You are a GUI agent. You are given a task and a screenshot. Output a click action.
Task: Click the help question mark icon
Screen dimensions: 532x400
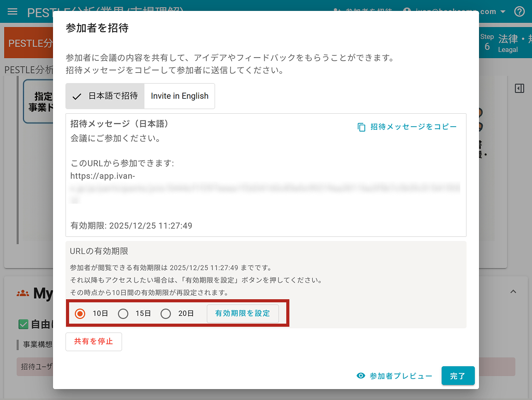click(x=519, y=11)
